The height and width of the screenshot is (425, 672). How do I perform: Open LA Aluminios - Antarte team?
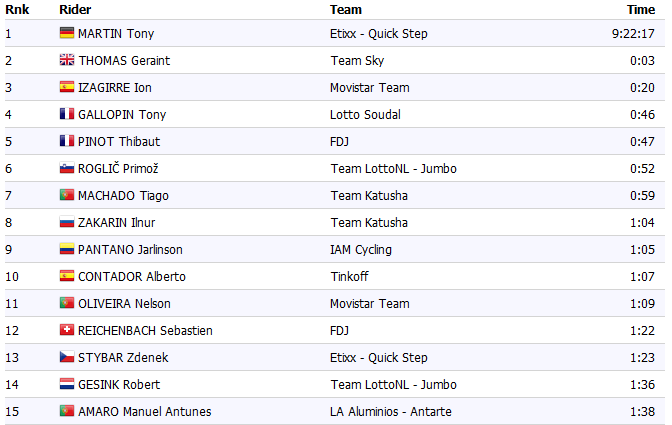[x=390, y=412]
